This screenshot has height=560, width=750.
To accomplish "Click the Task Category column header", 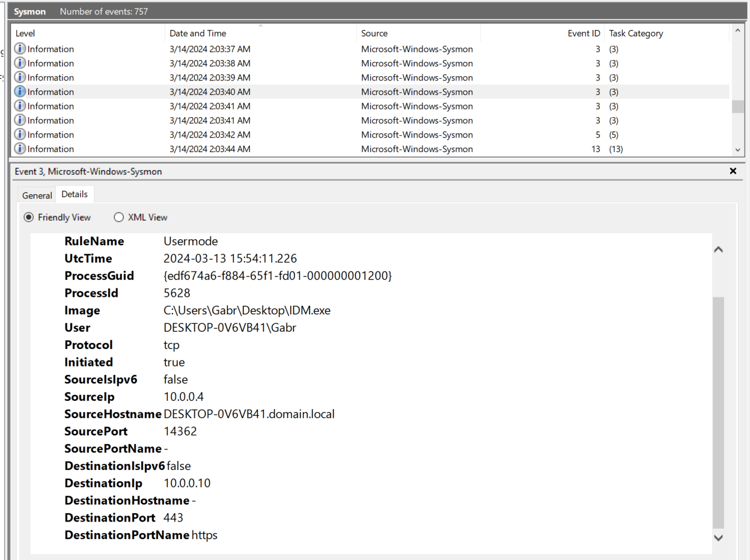I will [636, 34].
